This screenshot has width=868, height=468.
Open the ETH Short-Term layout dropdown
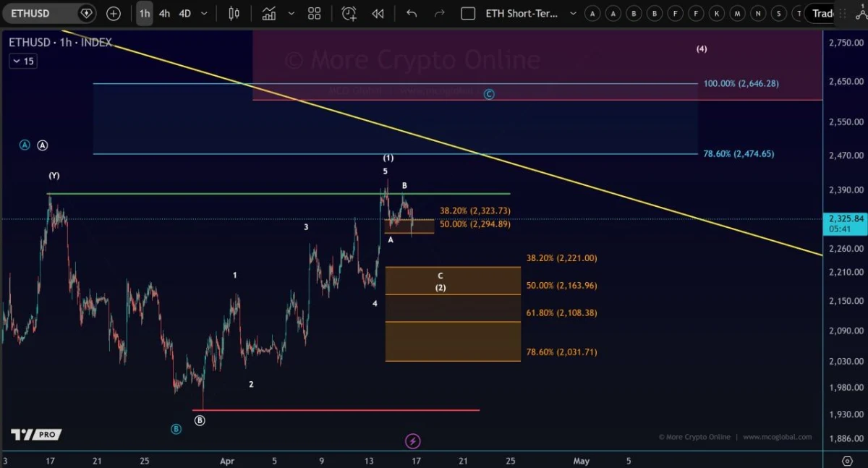573,13
